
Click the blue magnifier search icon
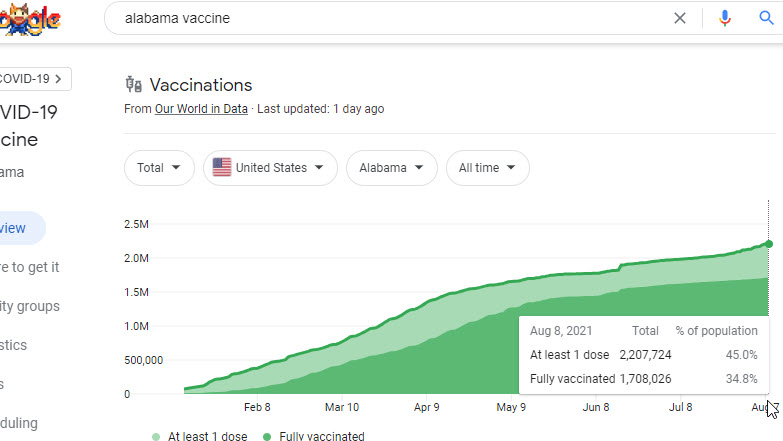pyautogui.click(x=767, y=18)
